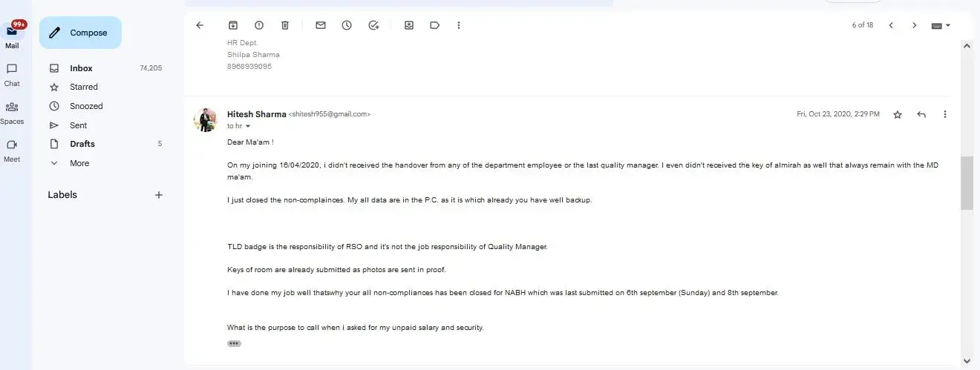
Task: Click the Compose button
Action: 80,33
